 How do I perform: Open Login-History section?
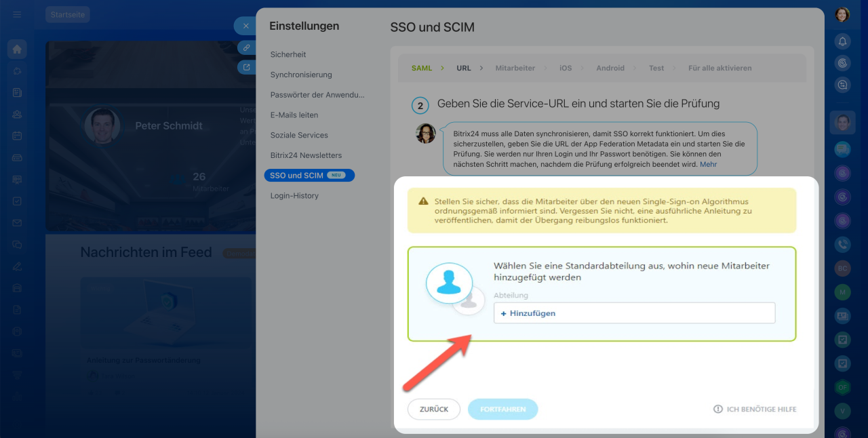[294, 195]
